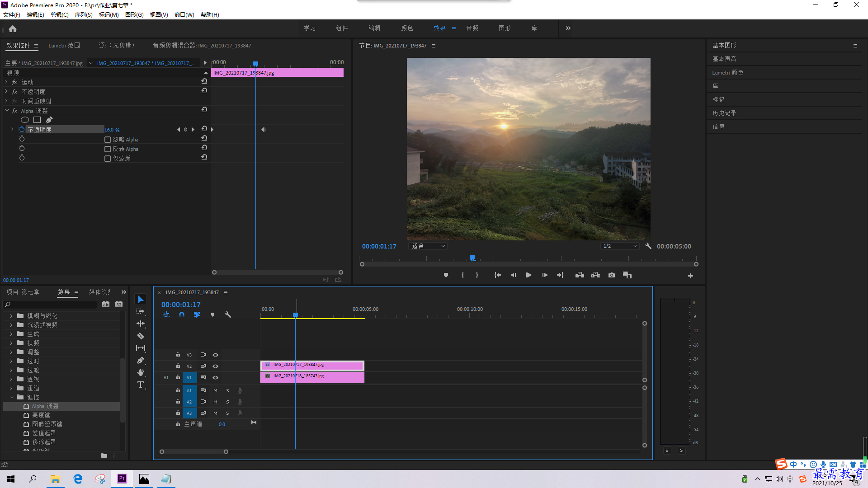
Task: Select the Pen tool in toolbar
Action: [x=141, y=360]
